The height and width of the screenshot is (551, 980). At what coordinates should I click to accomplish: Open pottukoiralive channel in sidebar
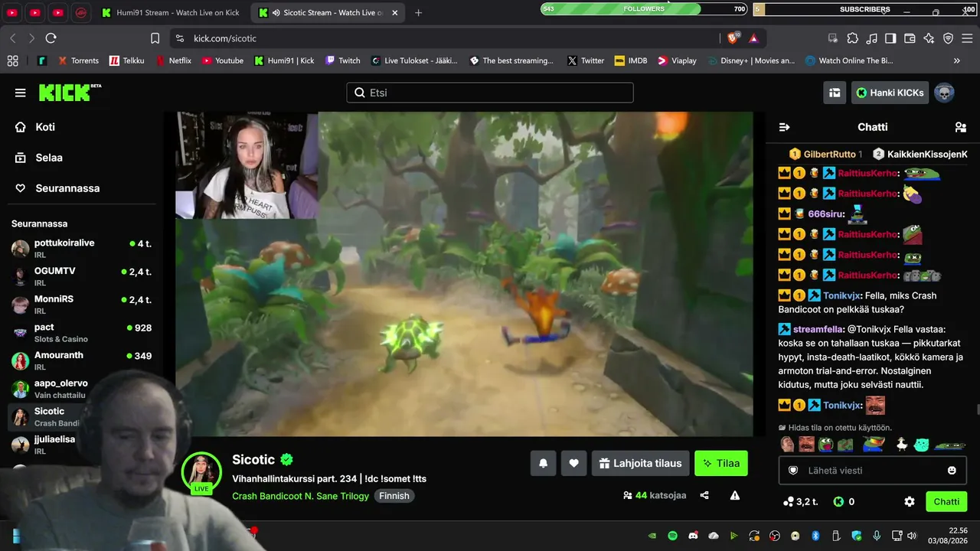pyautogui.click(x=82, y=248)
